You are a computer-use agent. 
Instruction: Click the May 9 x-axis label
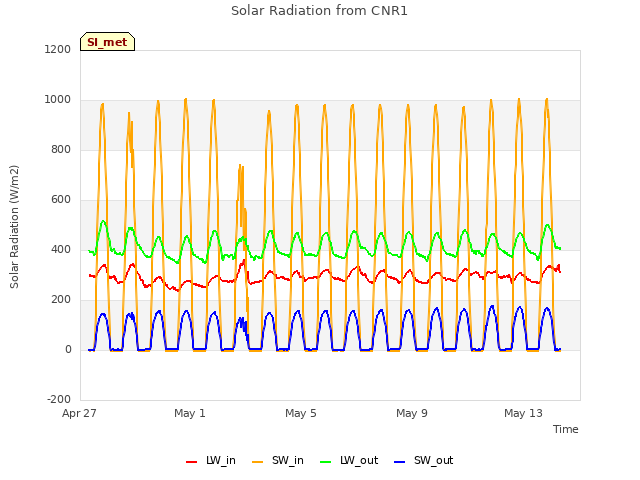point(412,413)
